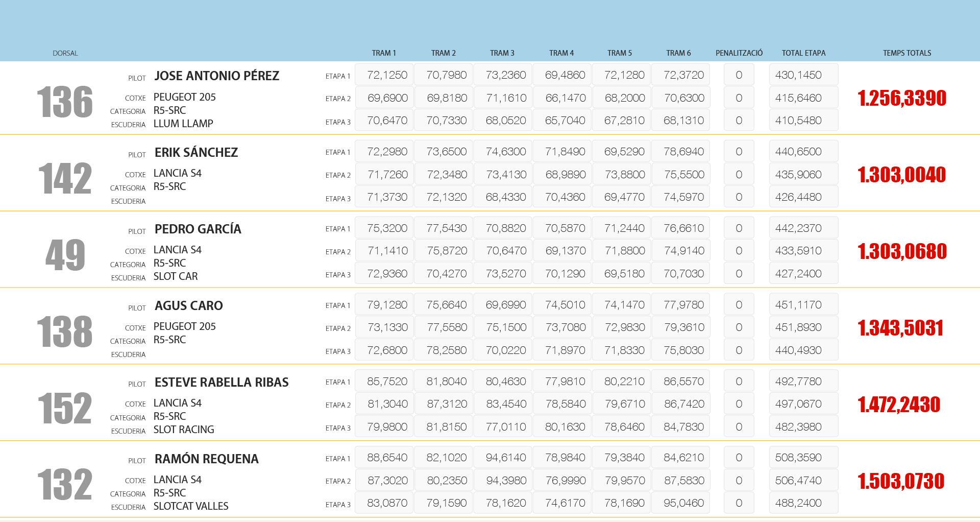Click Ramón Requena's total time 1.503,0730
Viewport: 980px width, 522px height.
[x=901, y=481]
